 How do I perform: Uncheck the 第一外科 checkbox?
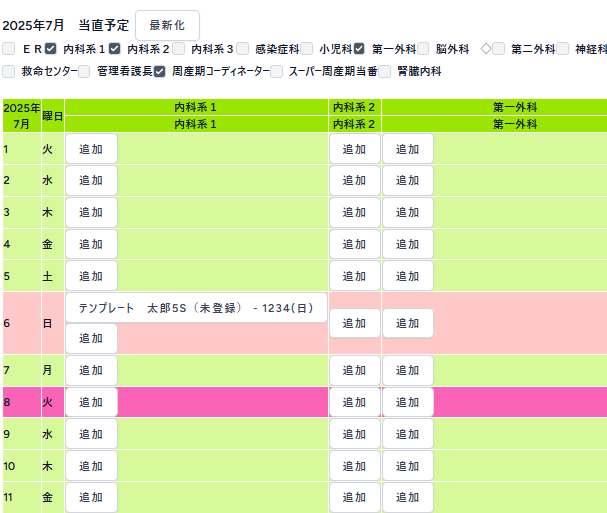tap(360, 48)
